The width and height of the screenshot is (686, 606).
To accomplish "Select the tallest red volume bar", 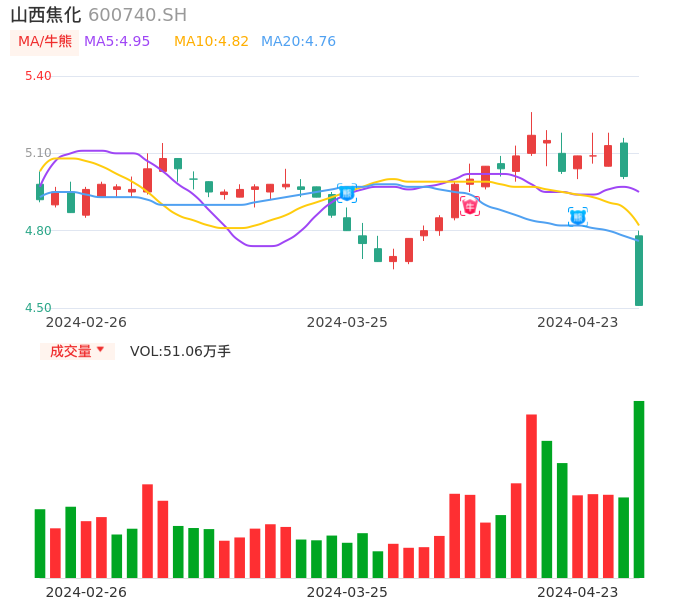I will (x=531, y=495).
